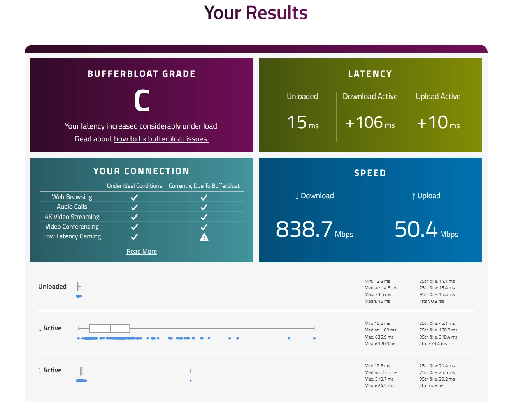Click the 'Web Browsing' row label
Image resolution: width=532 pixels, height=402 pixels.
tap(72, 197)
